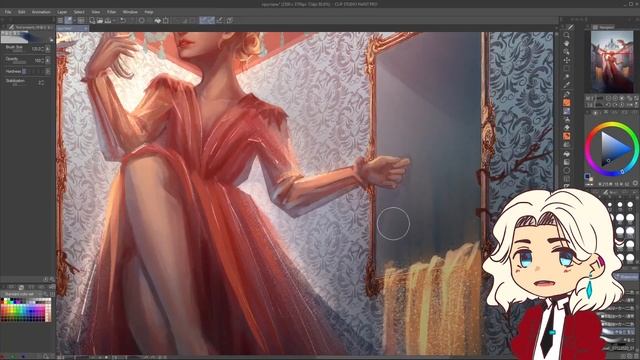
Task: Click the Open file icon in command bar
Action: click(100, 20)
